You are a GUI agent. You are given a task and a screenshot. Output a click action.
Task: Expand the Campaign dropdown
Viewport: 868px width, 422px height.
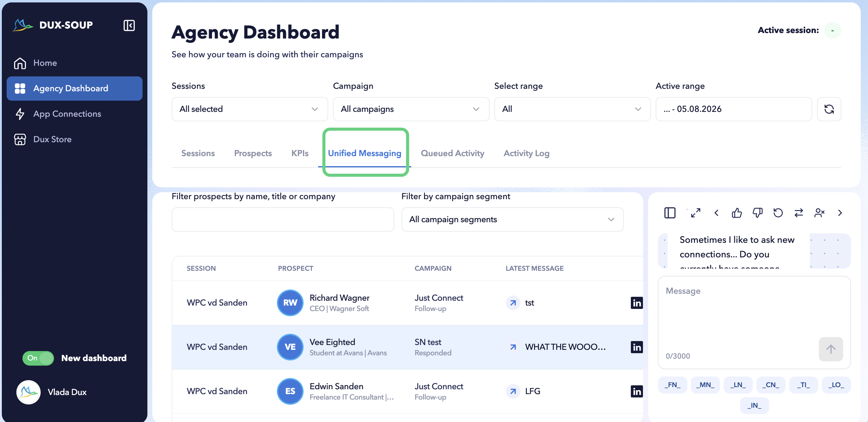[x=411, y=109]
